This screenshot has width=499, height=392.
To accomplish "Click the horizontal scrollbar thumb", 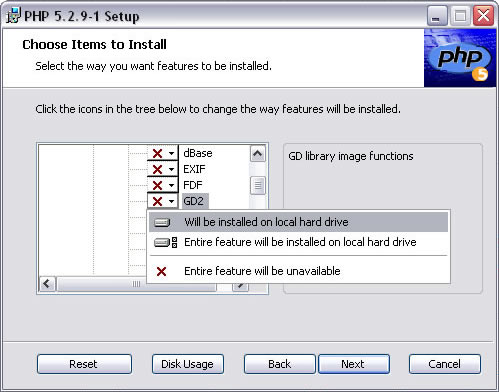I will click(x=136, y=284).
